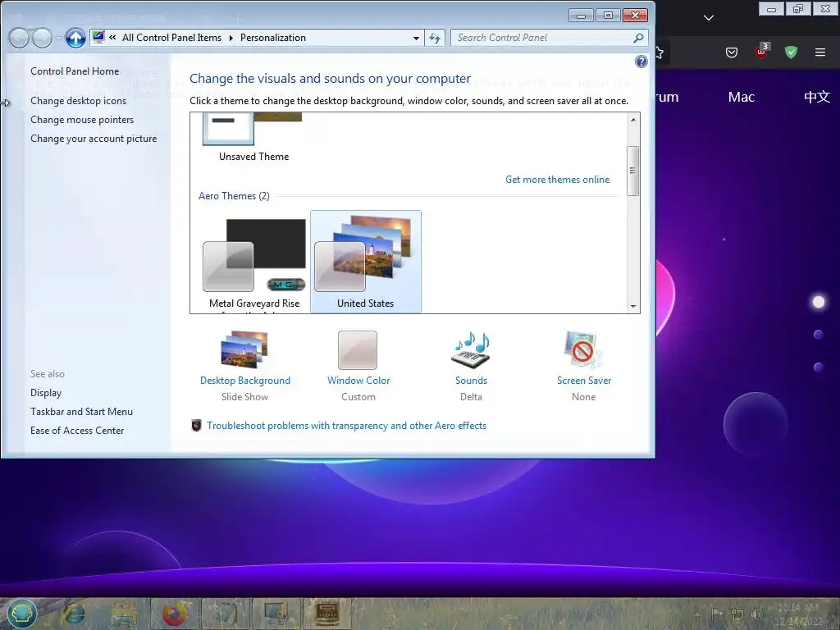Troubleshoot problems with transparency and Aero effects
840x630 pixels.
click(347, 426)
